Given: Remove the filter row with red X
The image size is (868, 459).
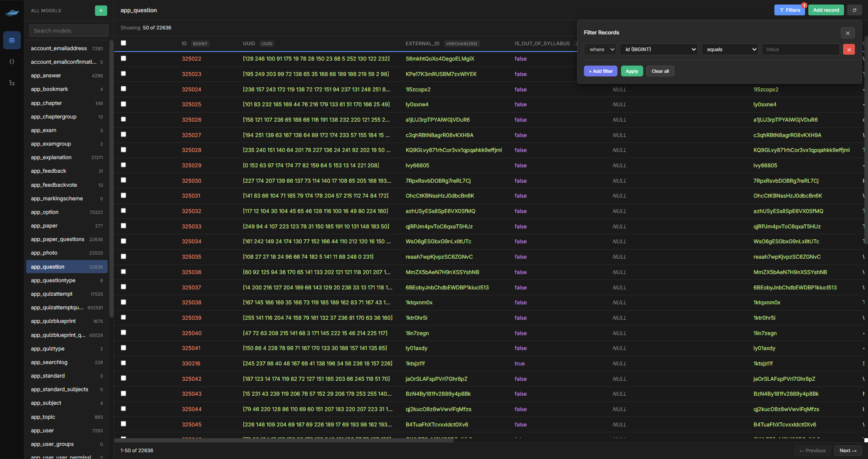Looking at the screenshot, I should pos(849,49).
